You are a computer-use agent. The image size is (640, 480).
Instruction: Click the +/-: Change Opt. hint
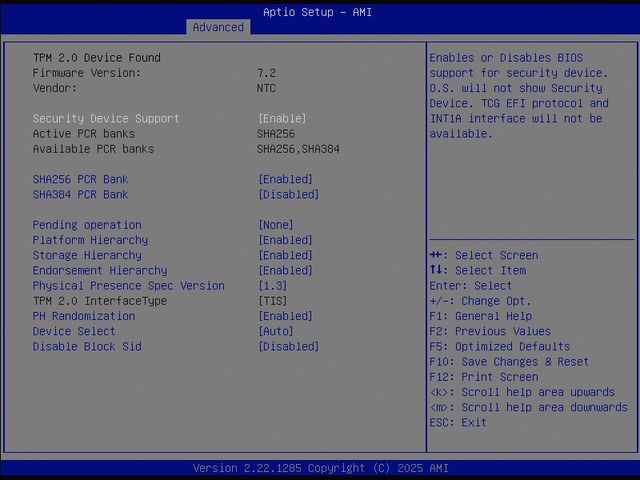pyautogui.click(x=480, y=301)
